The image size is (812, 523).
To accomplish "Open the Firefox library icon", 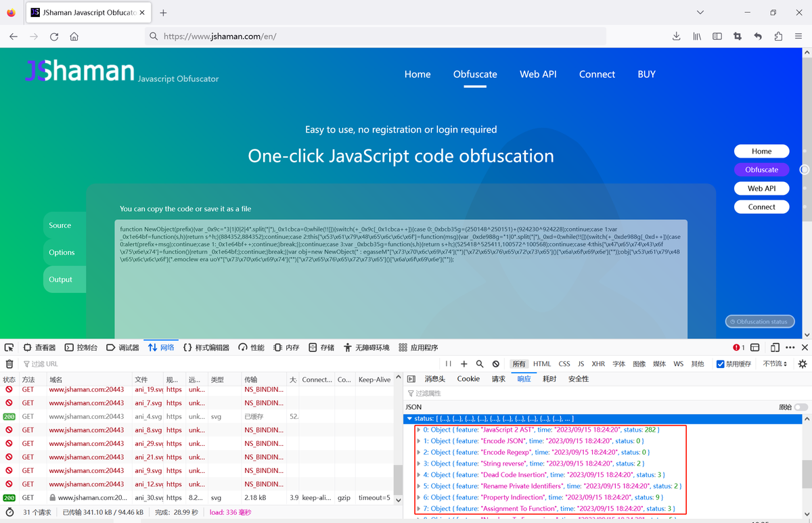I will [x=697, y=37].
